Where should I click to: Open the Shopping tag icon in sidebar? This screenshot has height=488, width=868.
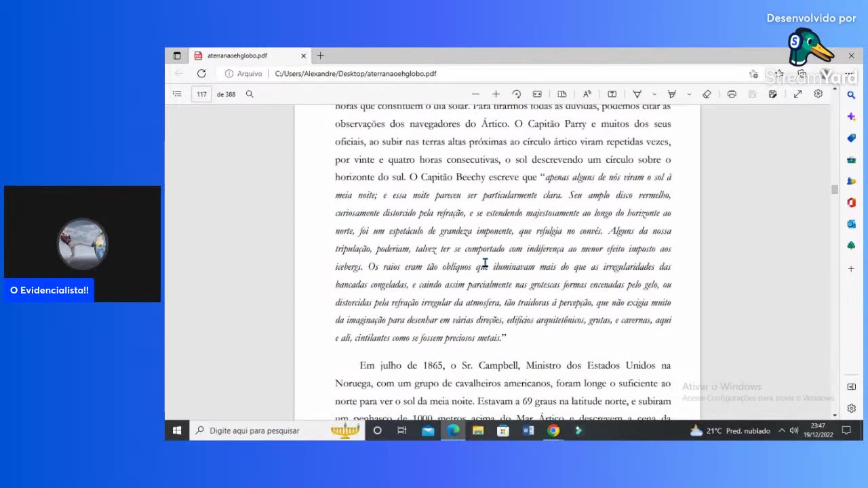[x=851, y=138]
